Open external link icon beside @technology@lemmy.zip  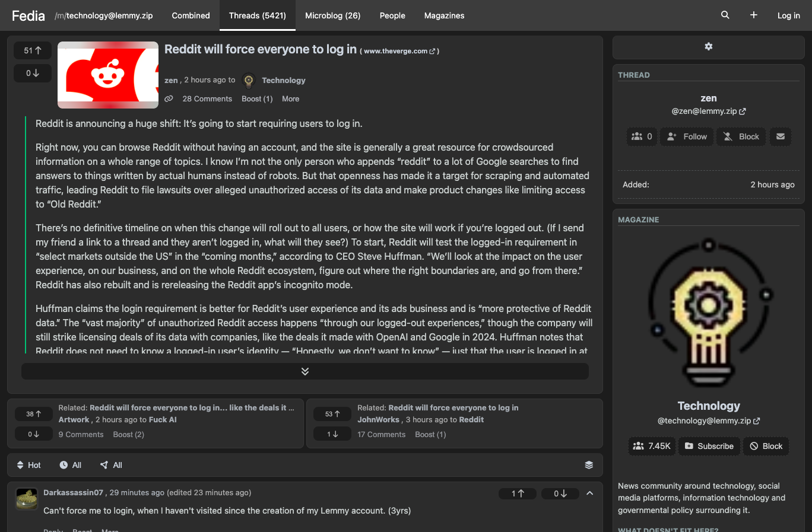(757, 421)
